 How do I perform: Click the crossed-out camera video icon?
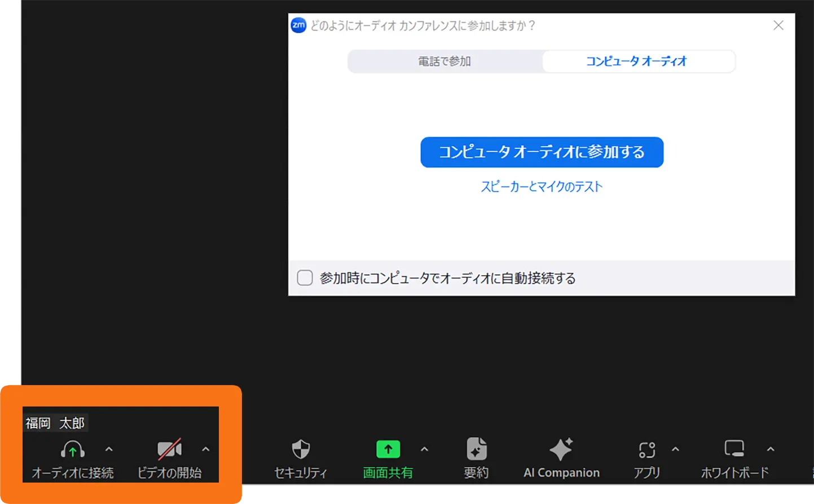coord(169,449)
